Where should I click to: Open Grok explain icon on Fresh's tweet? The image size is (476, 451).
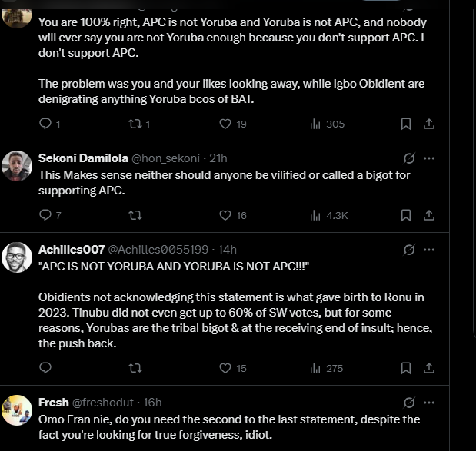(x=409, y=403)
